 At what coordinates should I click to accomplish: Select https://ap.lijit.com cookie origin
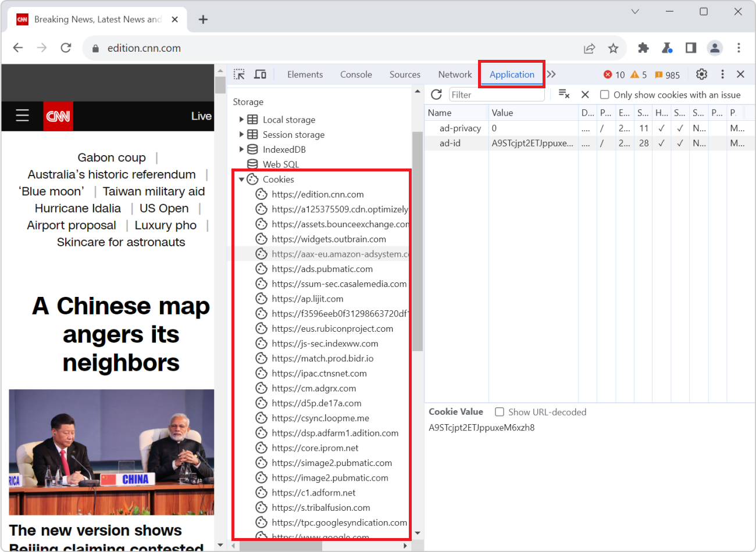point(307,299)
